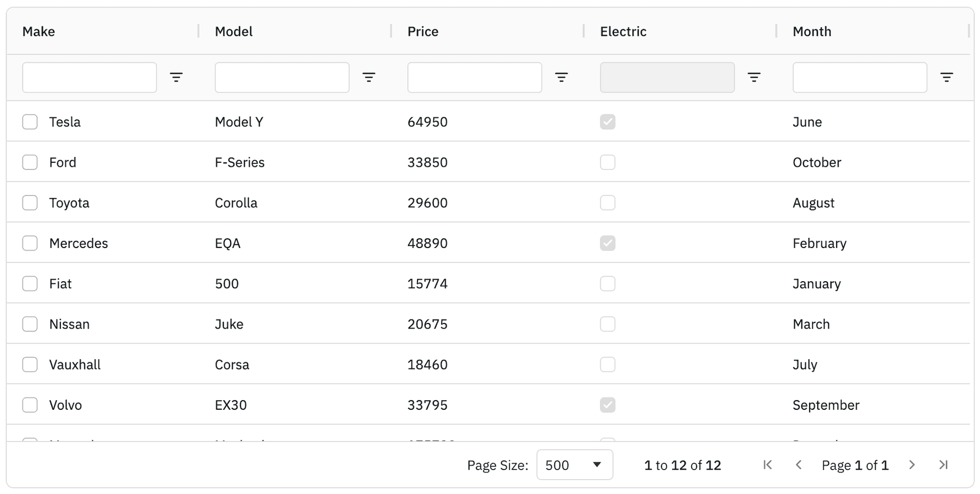The width and height of the screenshot is (980, 494).
Task: Focus the Make filter text box
Action: 89,78
